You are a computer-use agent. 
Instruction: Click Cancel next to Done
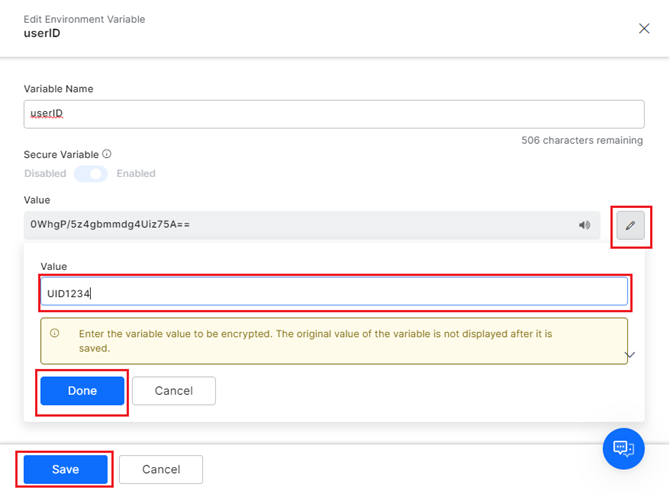(x=174, y=390)
